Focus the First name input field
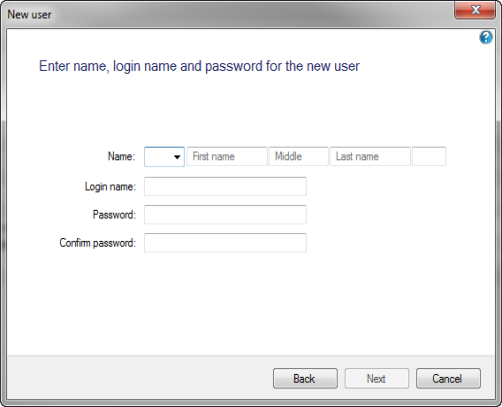Screen dimensions: 502x407 tap(227, 156)
